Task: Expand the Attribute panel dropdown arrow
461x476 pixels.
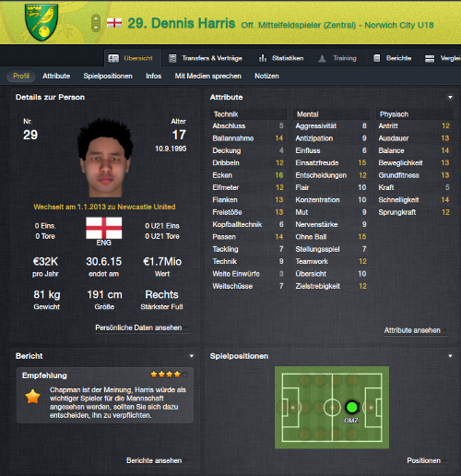Action: coord(450,97)
